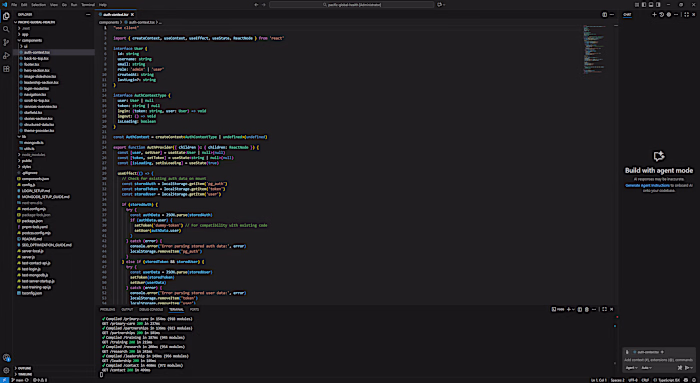
Task: Click the editor minimap code preview
Action: [x=594, y=49]
